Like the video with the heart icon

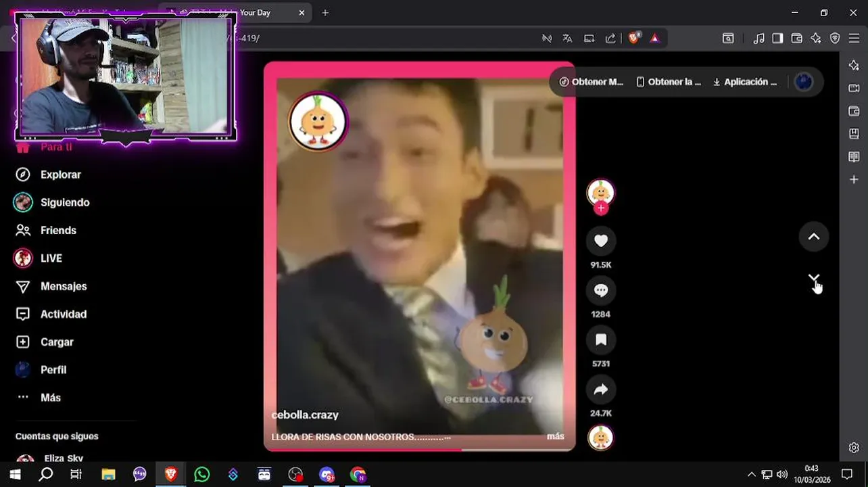click(x=601, y=241)
